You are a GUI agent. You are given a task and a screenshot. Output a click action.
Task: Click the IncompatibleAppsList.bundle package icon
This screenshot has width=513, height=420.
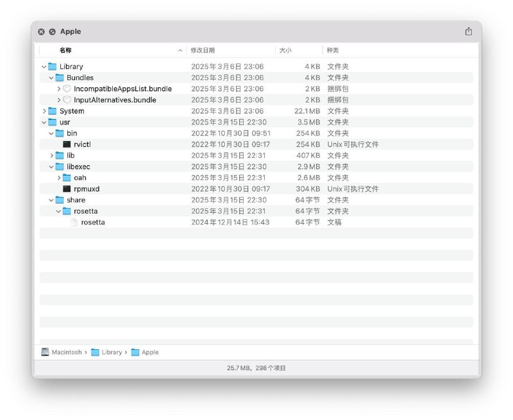pos(67,88)
